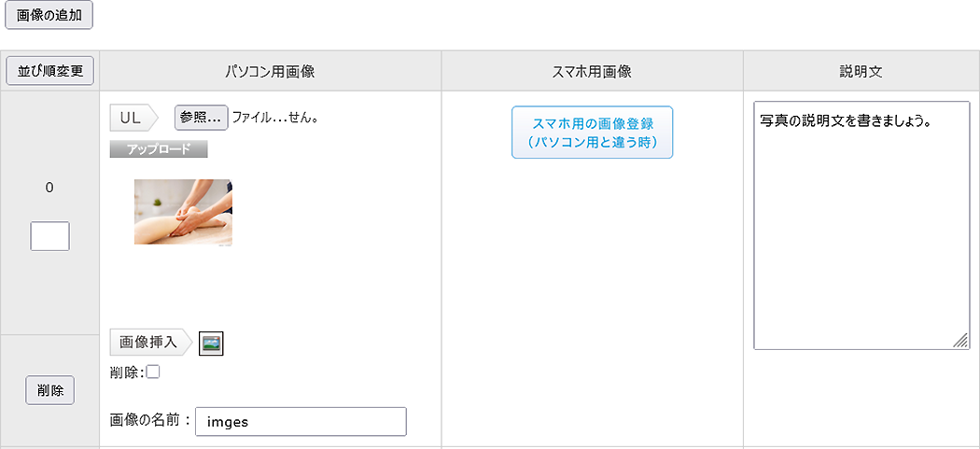Image resolution: width=980 pixels, height=449 pixels.
Task: Tick the 削除 checkbox
Action: coord(153,372)
